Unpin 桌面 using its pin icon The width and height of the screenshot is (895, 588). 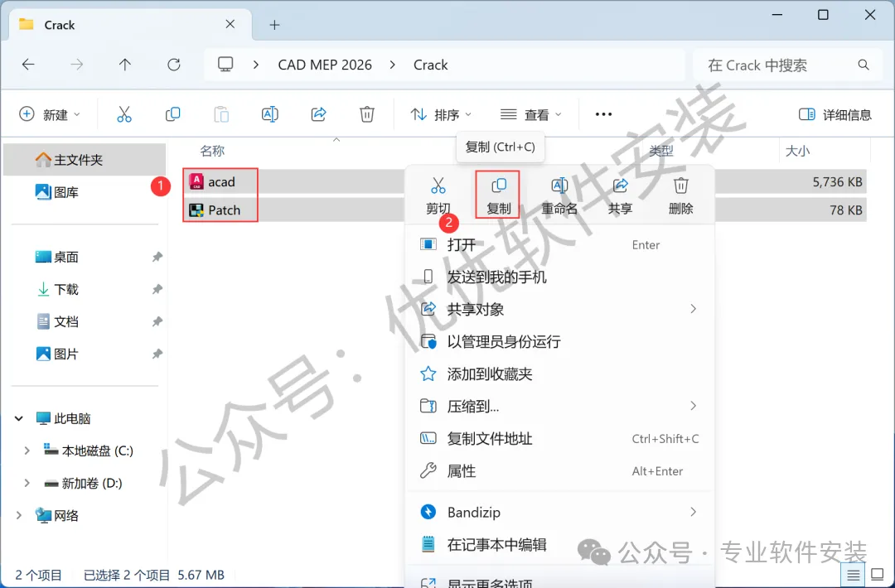[157, 258]
